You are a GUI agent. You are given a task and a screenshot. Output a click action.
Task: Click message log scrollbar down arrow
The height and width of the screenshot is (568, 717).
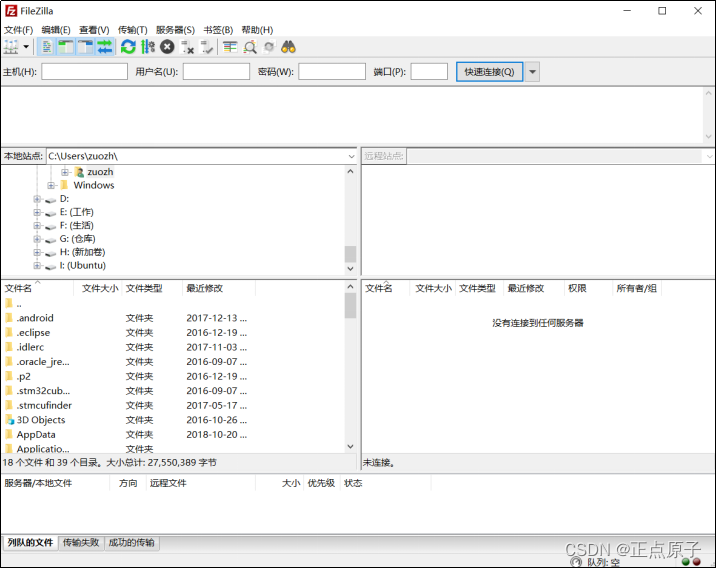pos(708,137)
